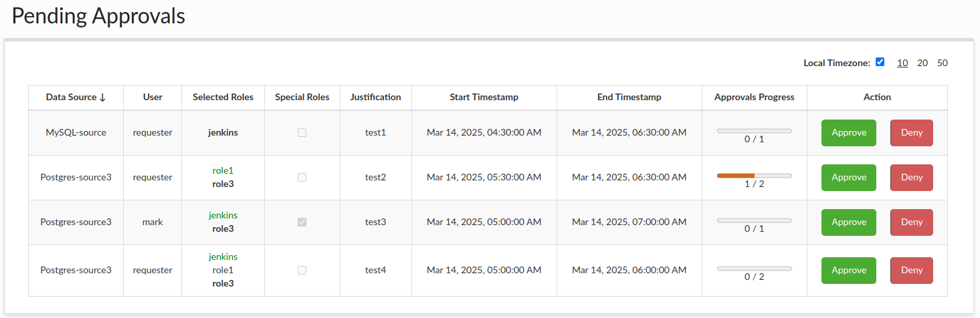Approve the test2 request
The width and height of the screenshot is (980, 318).
tap(849, 178)
